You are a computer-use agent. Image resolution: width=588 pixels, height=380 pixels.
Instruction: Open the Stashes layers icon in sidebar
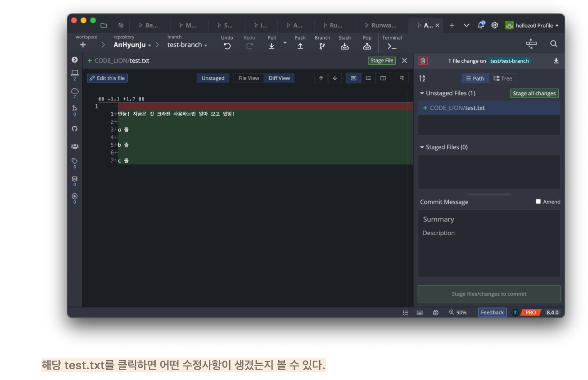click(75, 179)
